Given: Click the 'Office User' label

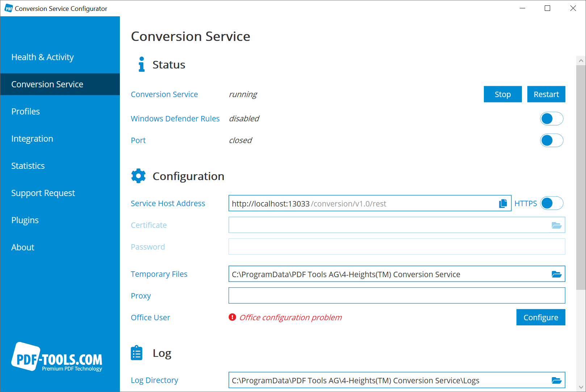Looking at the screenshot, I should (150, 318).
